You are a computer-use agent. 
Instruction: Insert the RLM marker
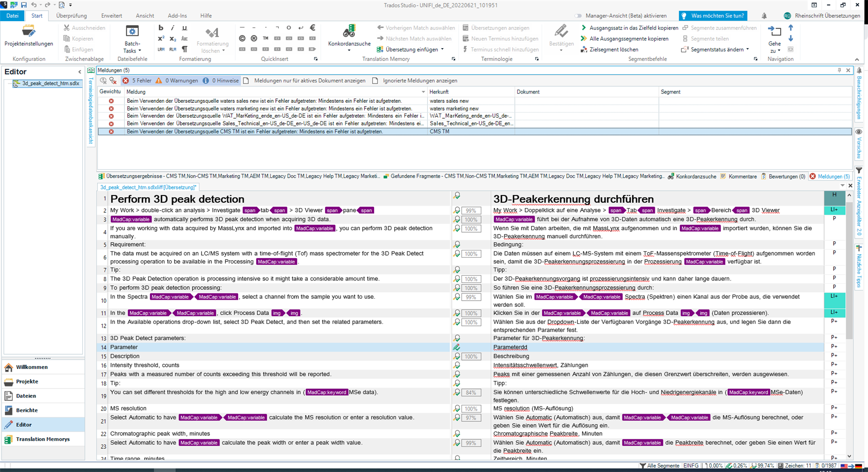click(173, 49)
